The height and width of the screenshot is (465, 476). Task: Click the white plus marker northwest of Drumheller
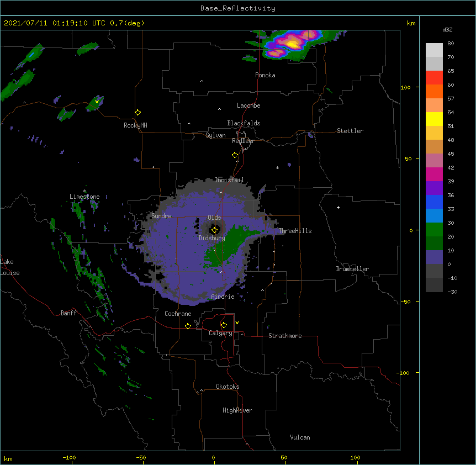[x=338, y=207]
